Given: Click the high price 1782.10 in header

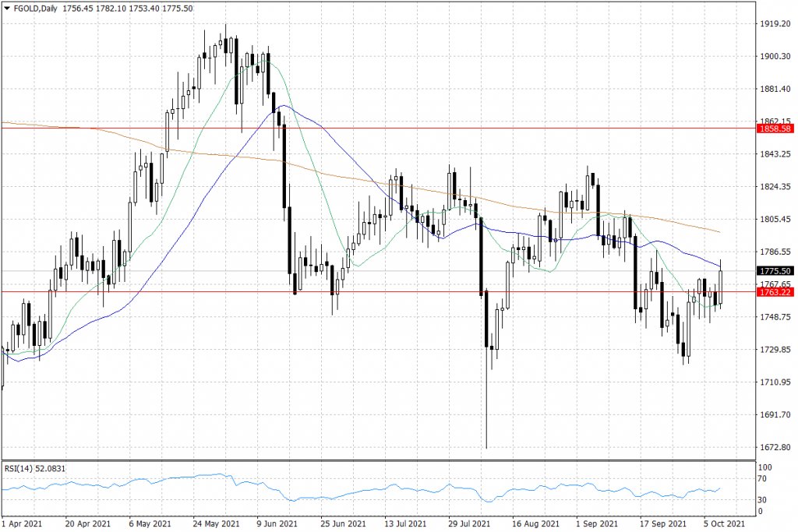Looking at the screenshot, I should coord(111,8).
